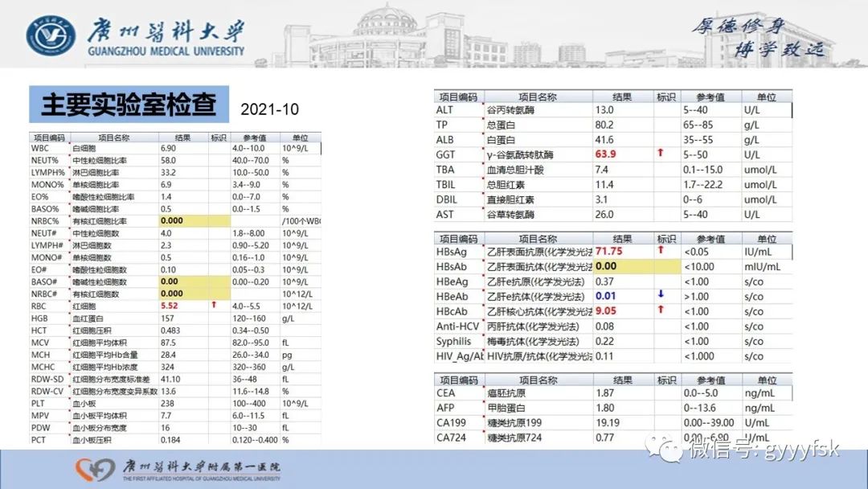This screenshot has width=868, height=489.
Task: Select the AFP result 1.80
Action: pyautogui.click(x=605, y=408)
